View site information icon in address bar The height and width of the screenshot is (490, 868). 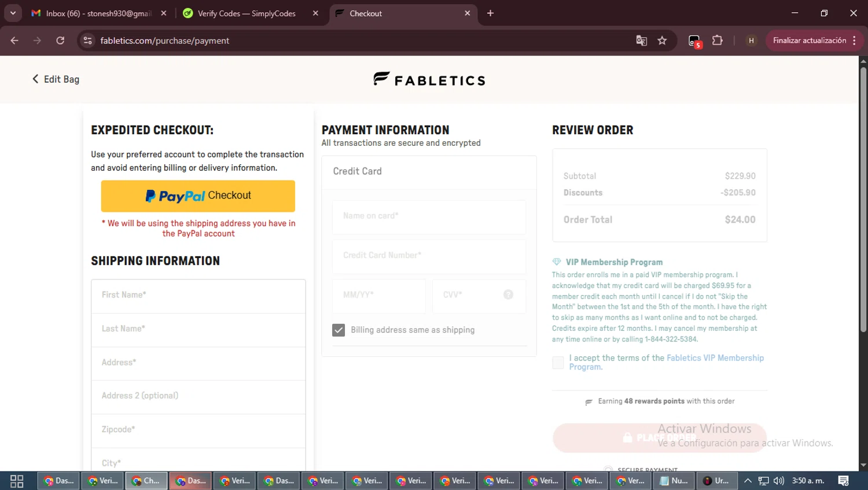coord(88,40)
